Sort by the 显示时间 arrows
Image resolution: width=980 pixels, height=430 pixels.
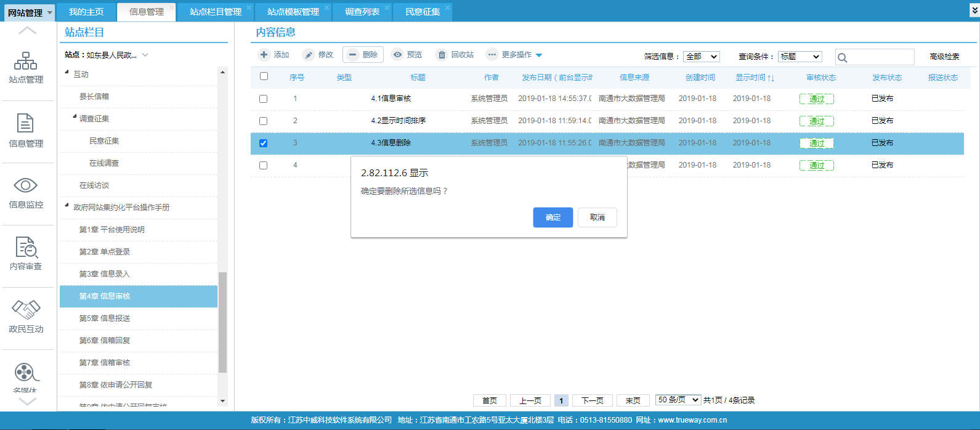pyautogui.click(x=771, y=78)
